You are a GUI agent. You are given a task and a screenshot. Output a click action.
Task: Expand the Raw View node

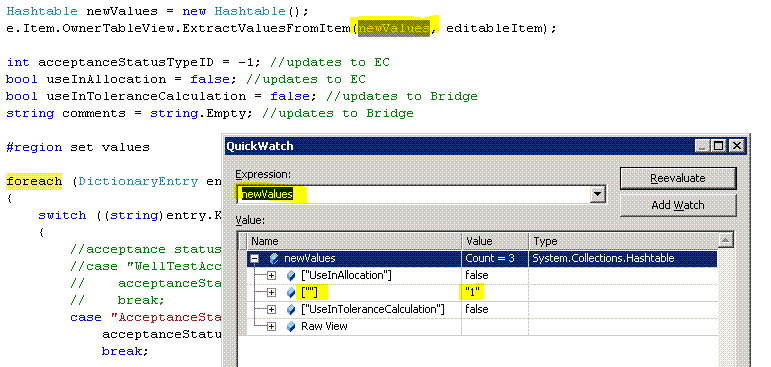(271, 326)
